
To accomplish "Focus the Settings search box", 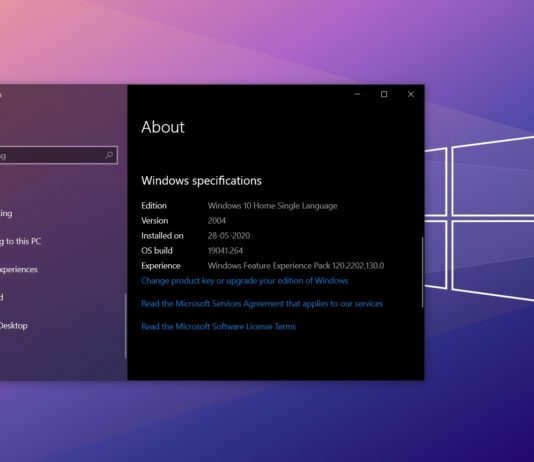I will pos(59,155).
